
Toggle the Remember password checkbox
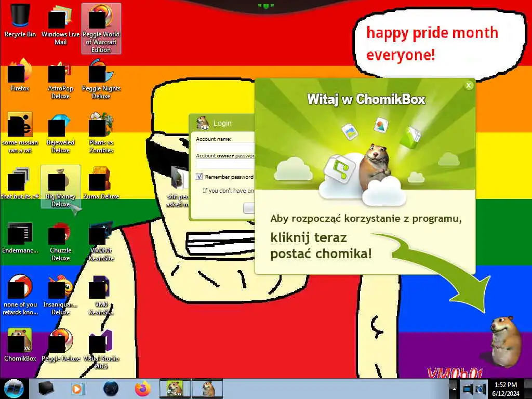click(199, 177)
